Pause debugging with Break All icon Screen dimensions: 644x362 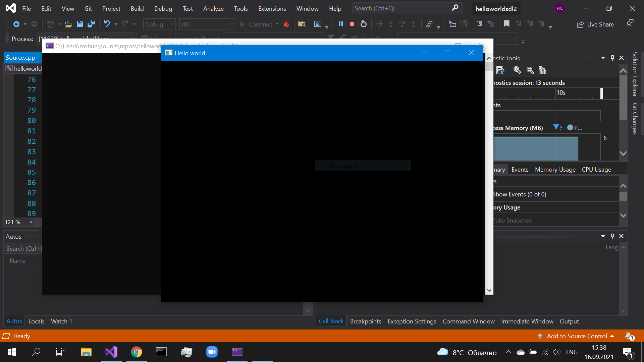[341, 24]
